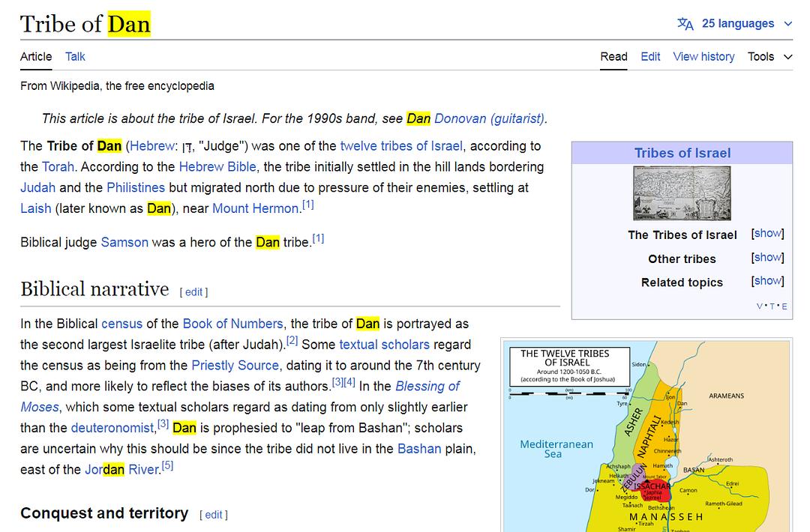
Task: Open the Tribes of Israel thumbnail image
Action: pos(682,193)
